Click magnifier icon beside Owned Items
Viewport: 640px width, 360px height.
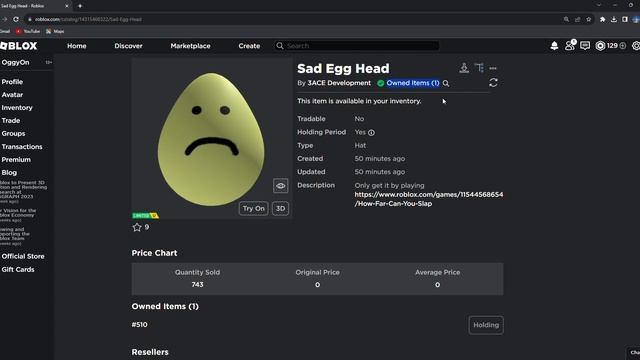[446, 83]
